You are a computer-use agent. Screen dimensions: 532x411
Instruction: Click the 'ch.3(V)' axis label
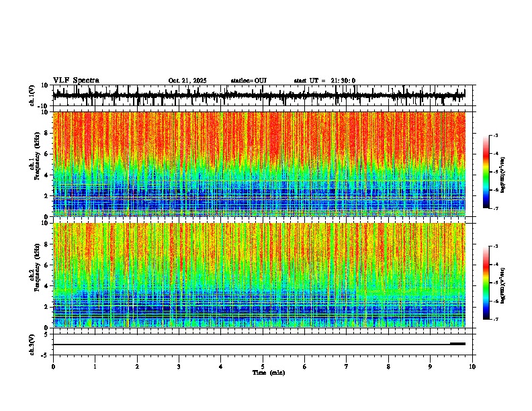(32, 345)
